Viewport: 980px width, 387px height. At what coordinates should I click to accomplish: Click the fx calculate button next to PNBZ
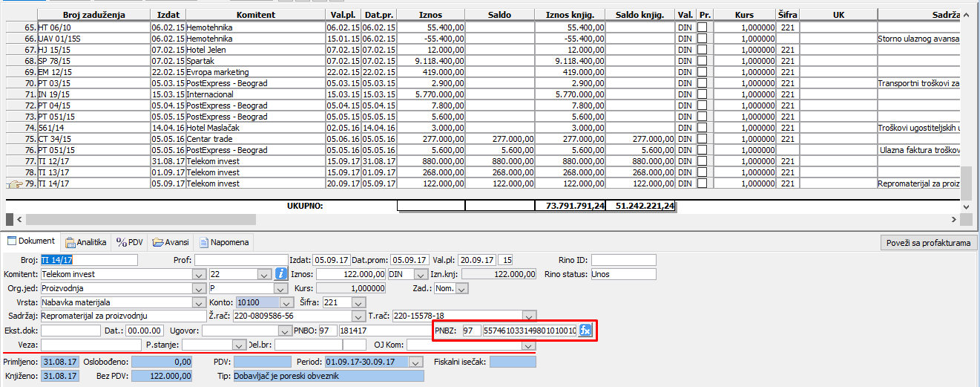[x=586, y=331]
